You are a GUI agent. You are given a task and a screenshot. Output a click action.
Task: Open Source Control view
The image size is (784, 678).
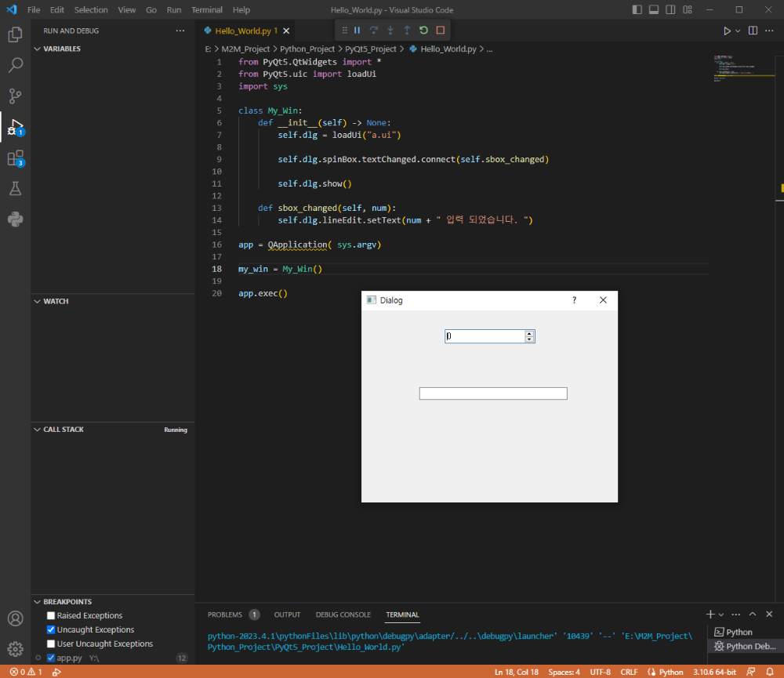pos(15,96)
